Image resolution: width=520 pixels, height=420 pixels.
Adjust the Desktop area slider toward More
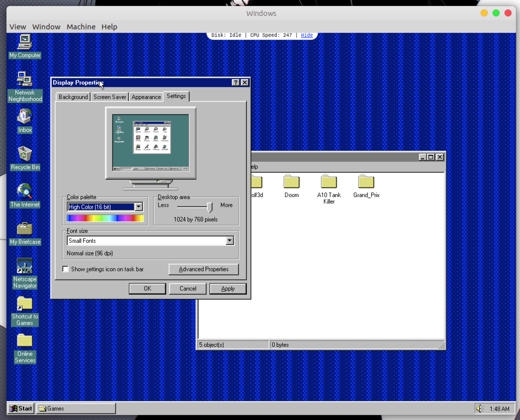point(210,206)
